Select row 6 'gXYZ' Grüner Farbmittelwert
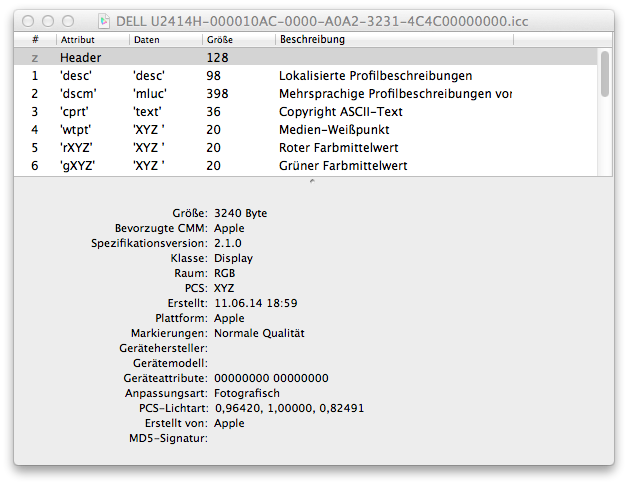The height and width of the screenshot is (485, 628). pyautogui.click(x=306, y=166)
